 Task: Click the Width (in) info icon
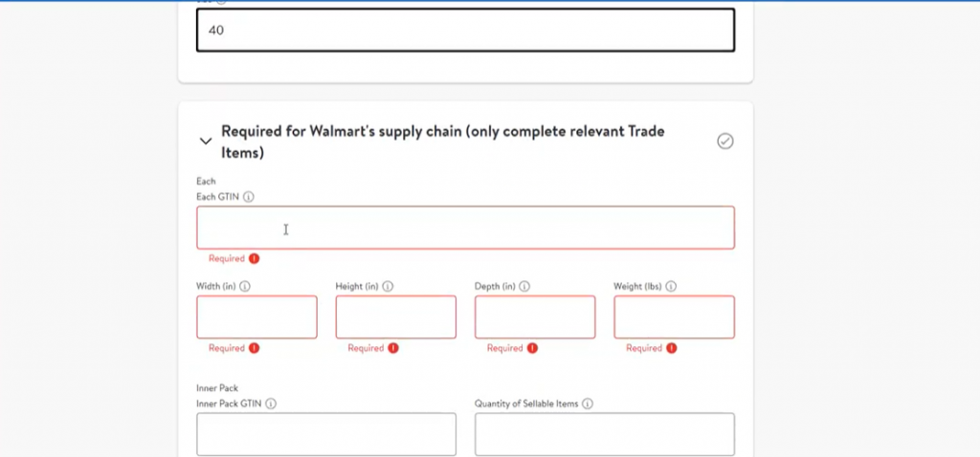(245, 286)
